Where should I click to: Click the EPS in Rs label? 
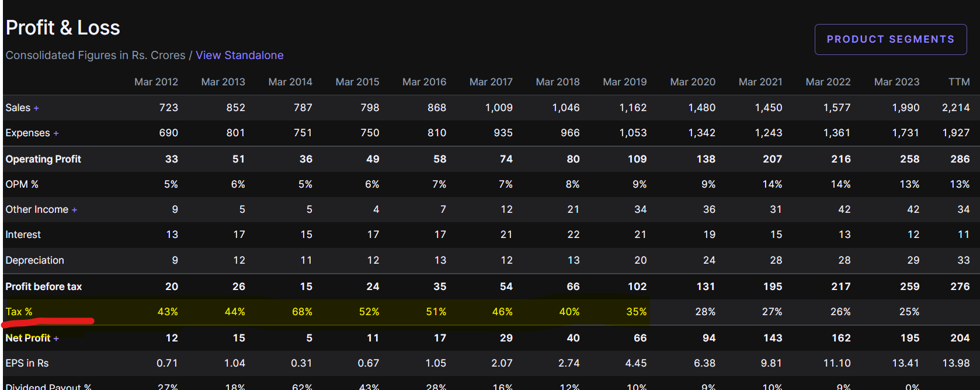27,363
